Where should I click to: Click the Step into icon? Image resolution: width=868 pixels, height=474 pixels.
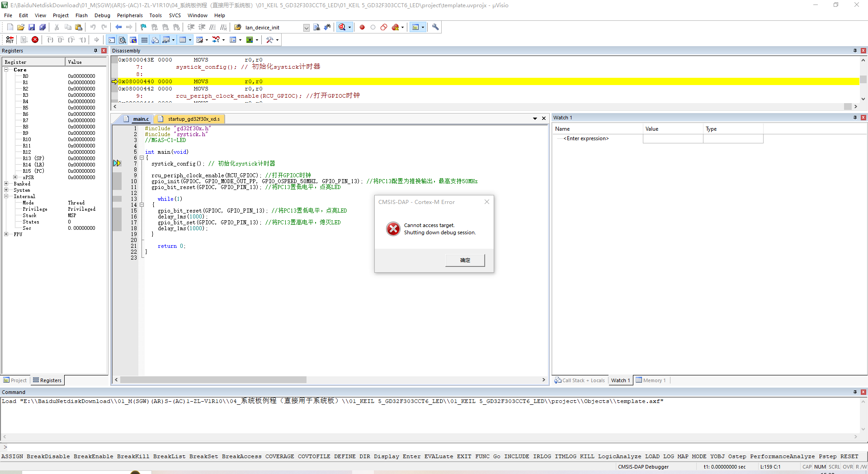pyautogui.click(x=50, y=40)
